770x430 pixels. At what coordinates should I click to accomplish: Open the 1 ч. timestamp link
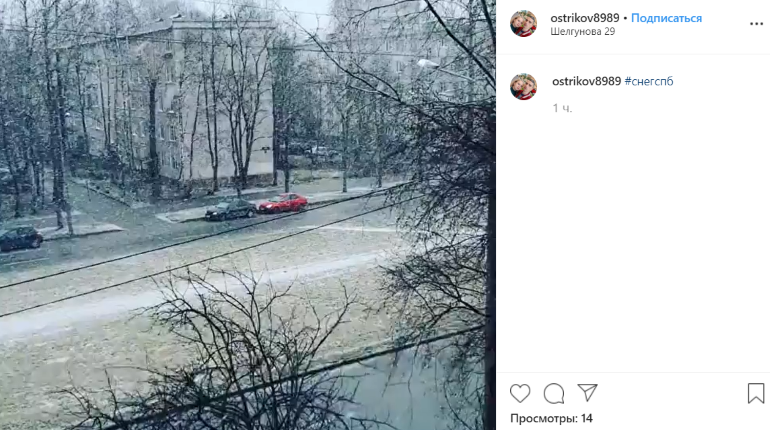pyautogui.click(x=562, y=108)
